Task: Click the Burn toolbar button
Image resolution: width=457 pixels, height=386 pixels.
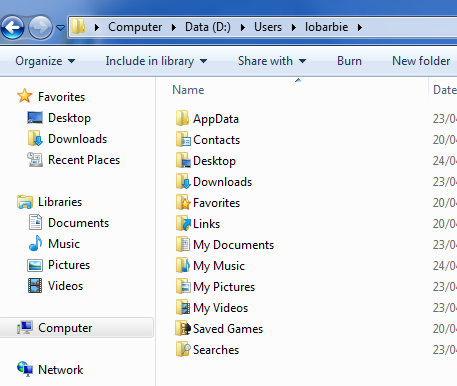Action: point(349,61)
